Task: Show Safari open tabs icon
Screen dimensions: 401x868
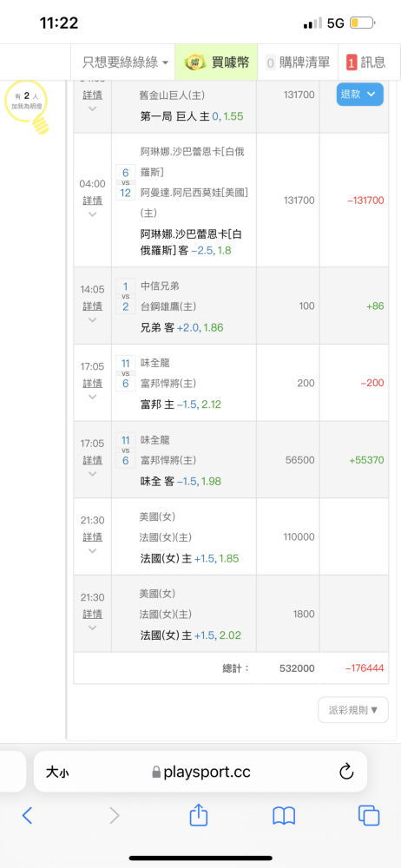Action: [x=369, y=815]
